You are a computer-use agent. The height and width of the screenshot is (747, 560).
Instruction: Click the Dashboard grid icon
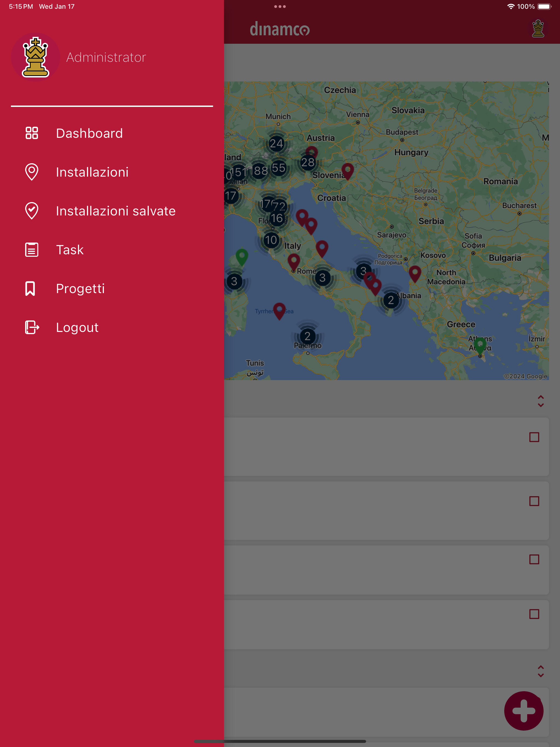(32, 133)
